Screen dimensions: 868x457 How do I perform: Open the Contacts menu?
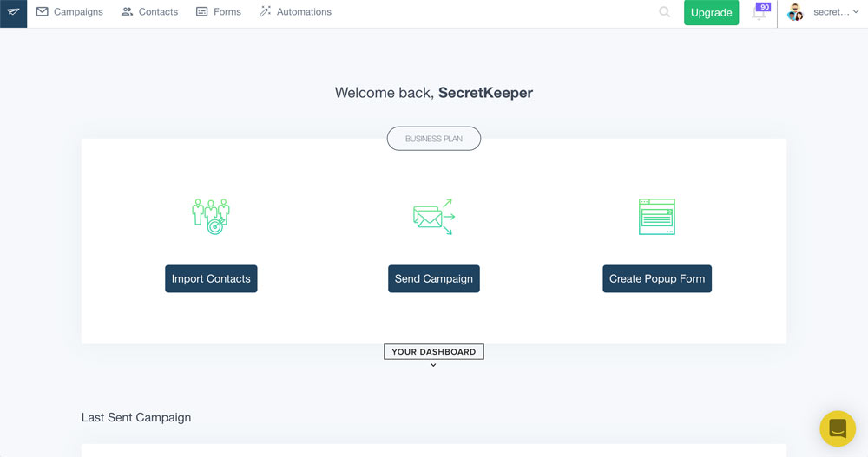(158, 12)
